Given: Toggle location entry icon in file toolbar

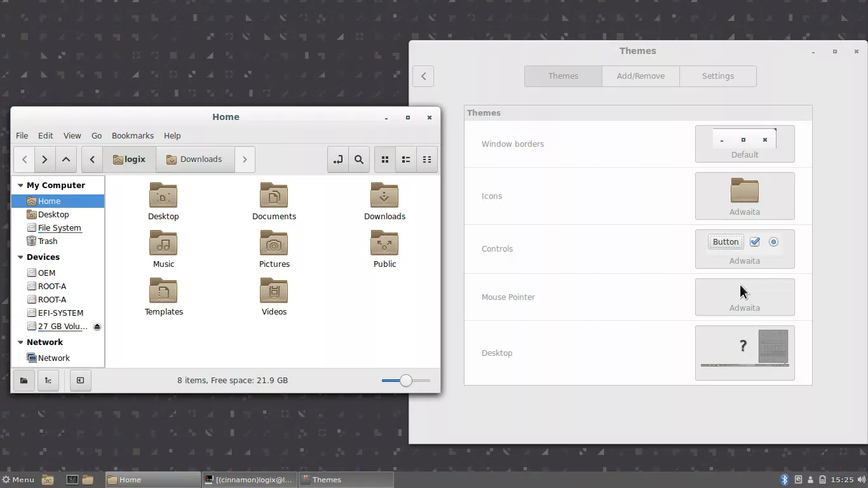Looking at the screenshot, I should point(338,159).
